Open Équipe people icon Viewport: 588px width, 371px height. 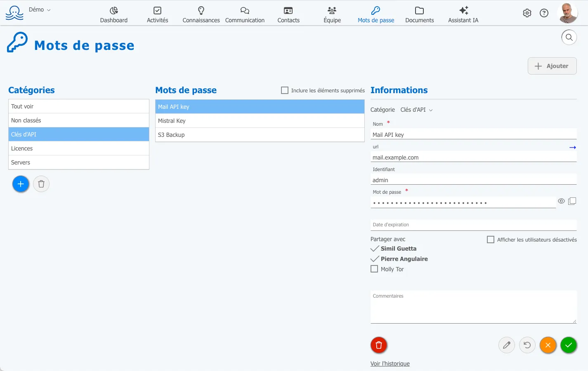pyautogui.click(x=332, y=10)
